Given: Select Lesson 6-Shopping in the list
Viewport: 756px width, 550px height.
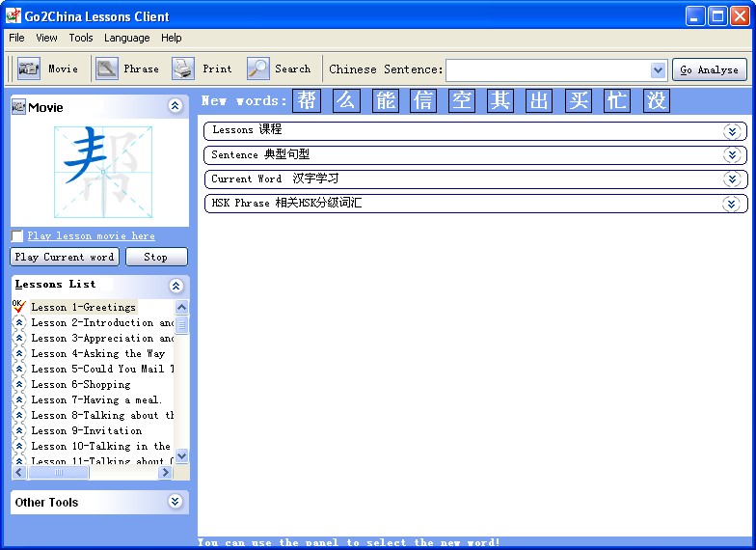Looking at the screenshot, I should [81, 384].
